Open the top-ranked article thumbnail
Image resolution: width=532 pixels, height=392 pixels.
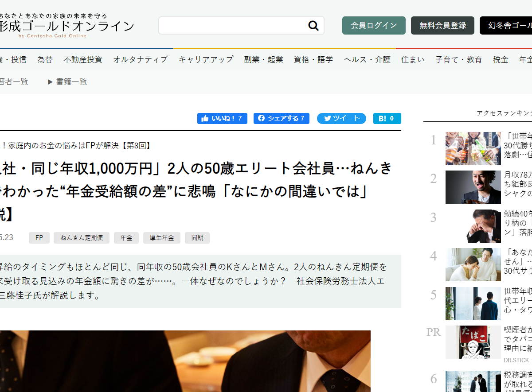[x=473, y=148]
